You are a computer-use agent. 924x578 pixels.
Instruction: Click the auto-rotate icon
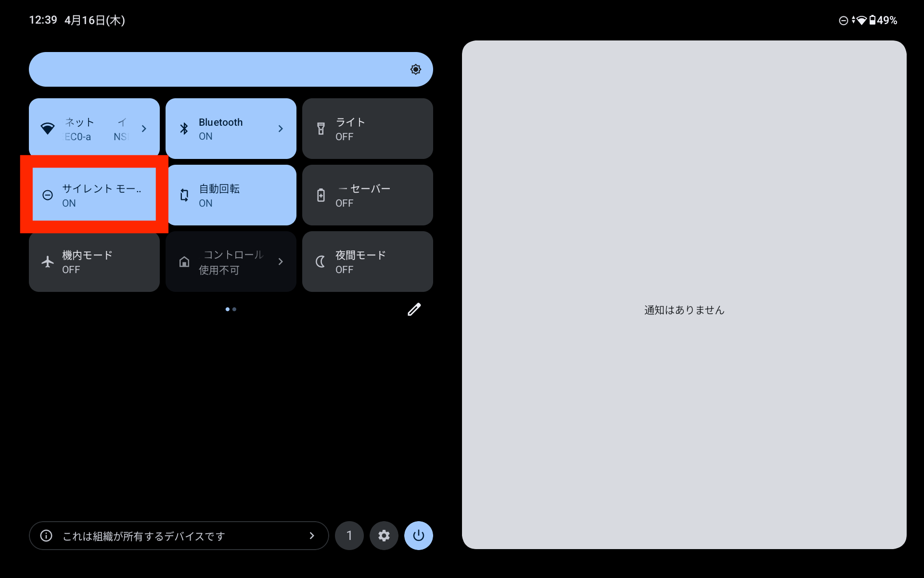click(x=184, y=195)
